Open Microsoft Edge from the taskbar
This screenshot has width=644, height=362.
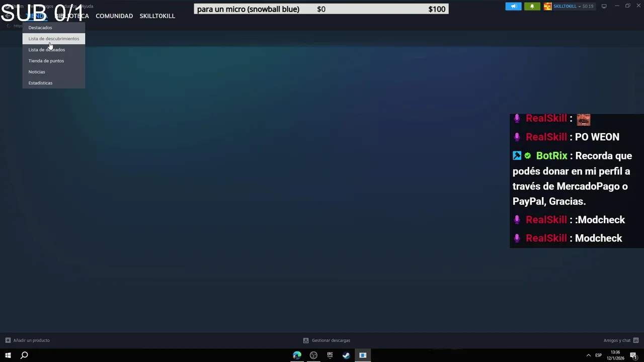coord(297,355)
